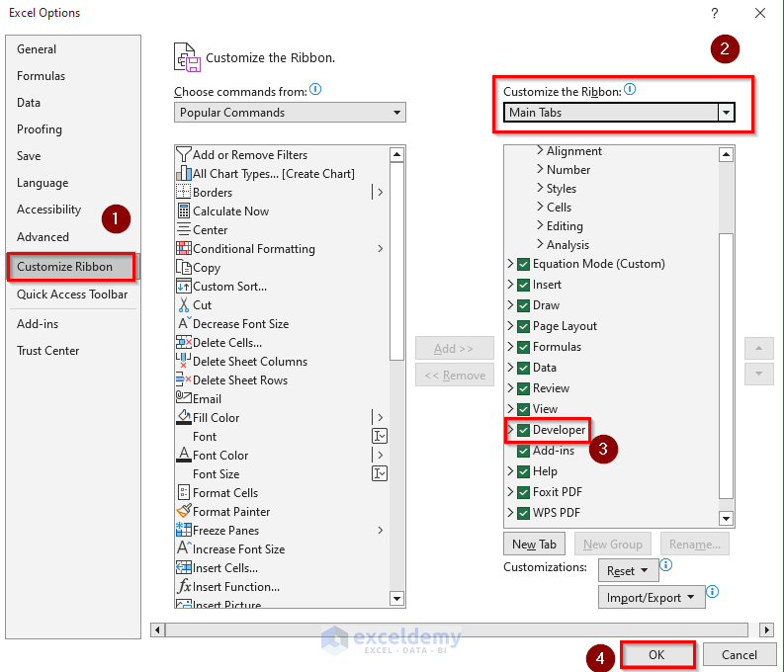Expand the View tab node
This screenshot has width=784, height=672.
510,409
